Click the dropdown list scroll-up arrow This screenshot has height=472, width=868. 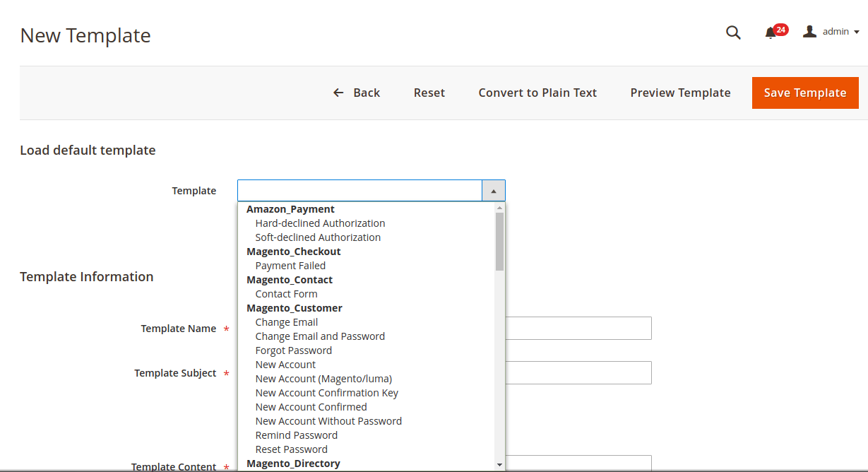point(499,208)
